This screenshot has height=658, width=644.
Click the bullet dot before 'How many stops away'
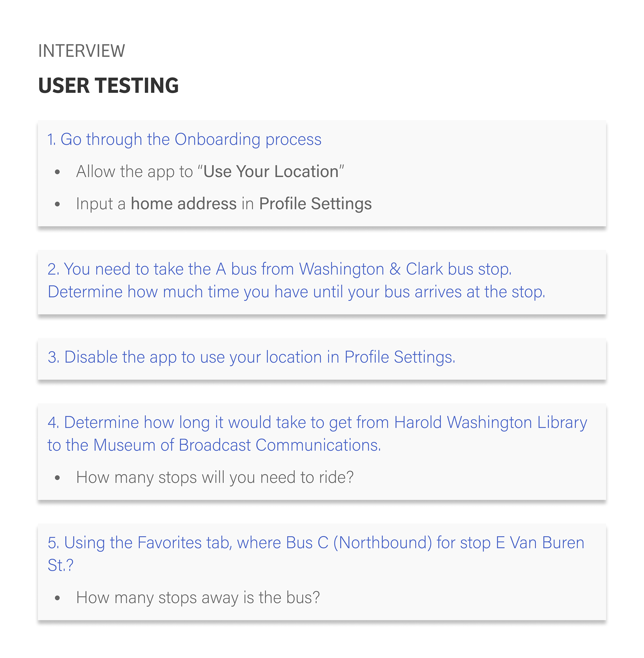pyautogui.click(x=57, y=598)
